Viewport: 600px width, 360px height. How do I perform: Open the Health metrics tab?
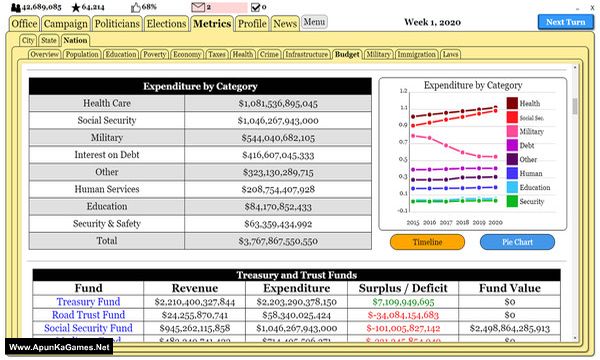(x=243, y=54)
